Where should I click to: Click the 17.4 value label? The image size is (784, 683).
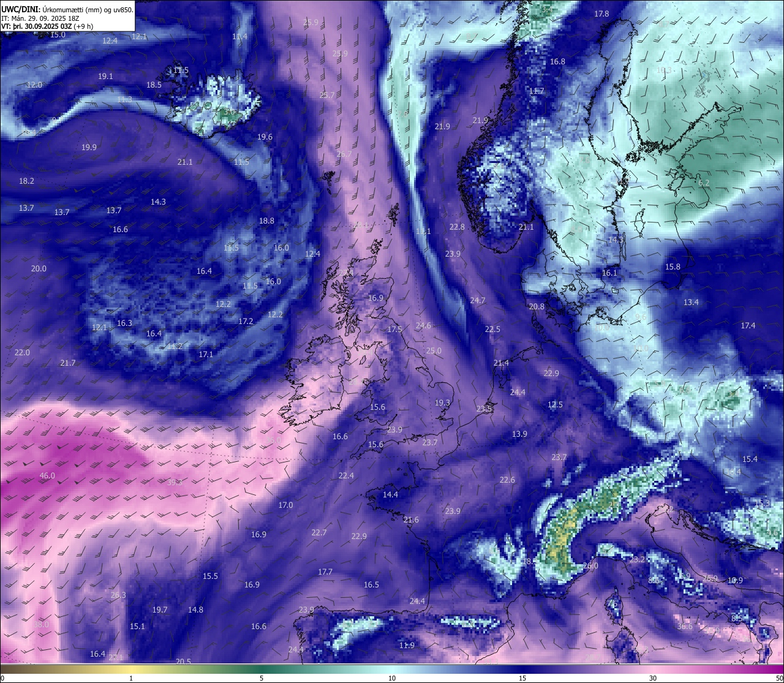(x=748, y=326)
